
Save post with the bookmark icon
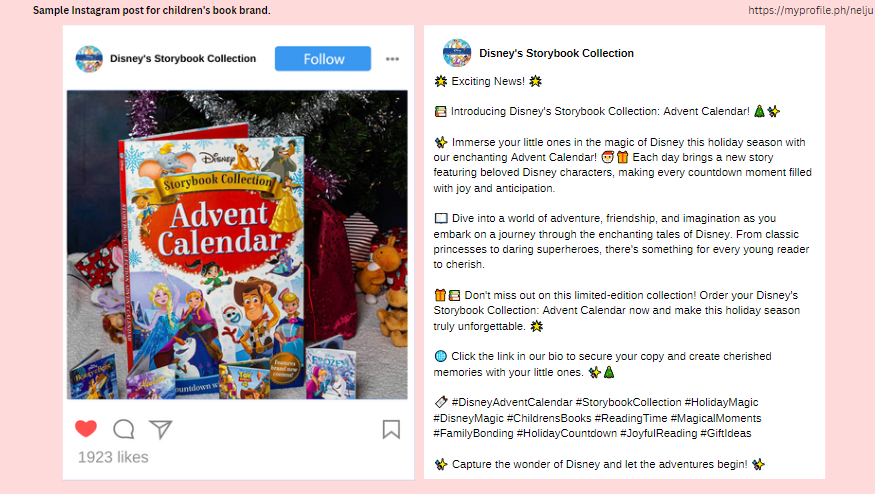(x=391, y=429)
